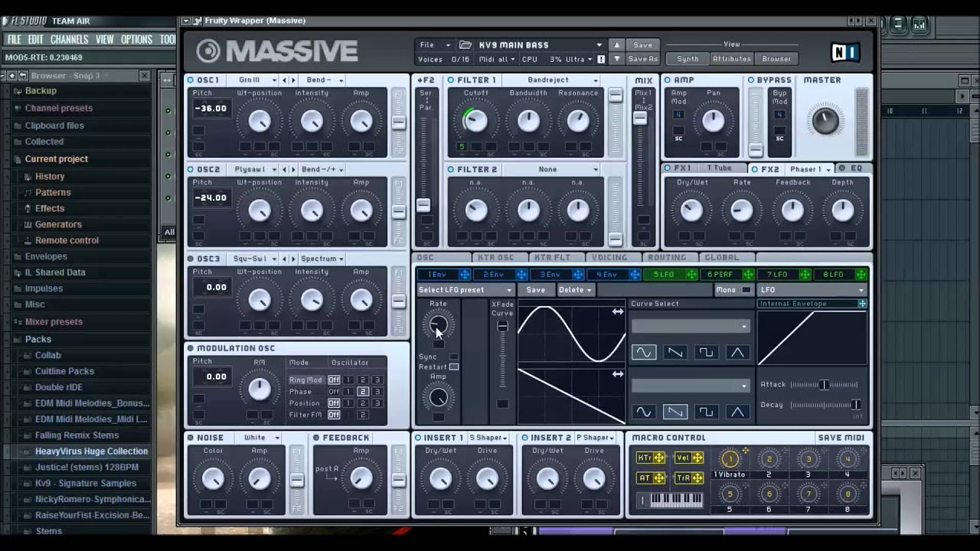The image size is (980, 551).
Task: Adjust the Attack slider in Internal Envelope
Action: (823, 385)
